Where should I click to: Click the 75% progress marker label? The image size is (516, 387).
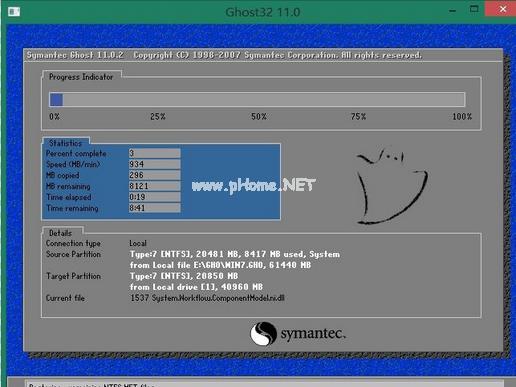coord(358,117)
